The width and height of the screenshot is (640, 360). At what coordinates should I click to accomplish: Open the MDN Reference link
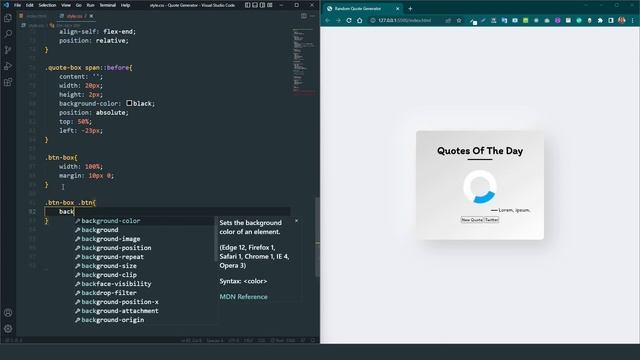point(243,297)
